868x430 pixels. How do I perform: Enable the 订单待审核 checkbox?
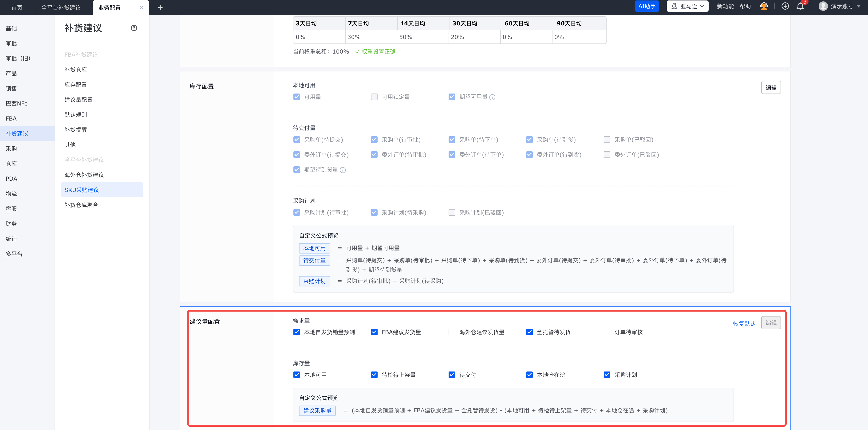click(x=607, y=332)
